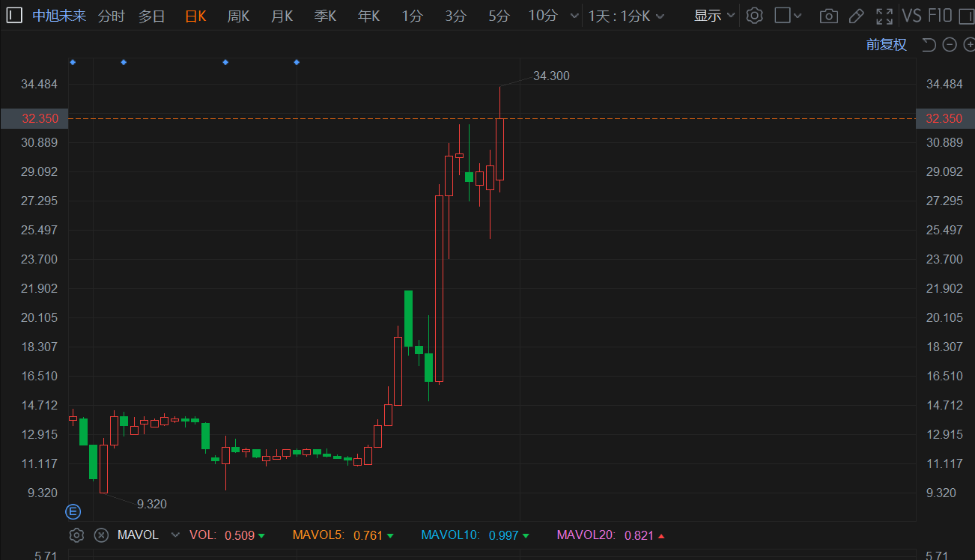
Task: Click the blue E event marker
Action: click(x=73, y=512)
